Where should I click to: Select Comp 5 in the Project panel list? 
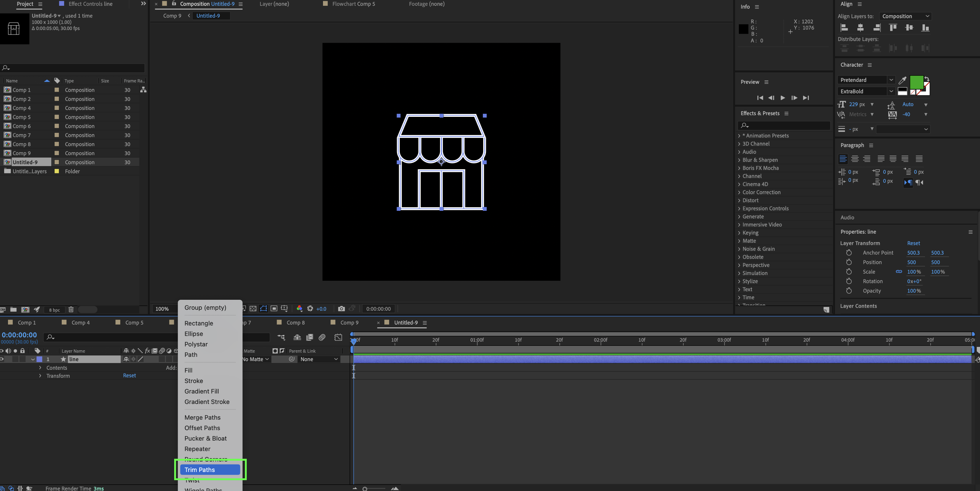pos(21,117)
